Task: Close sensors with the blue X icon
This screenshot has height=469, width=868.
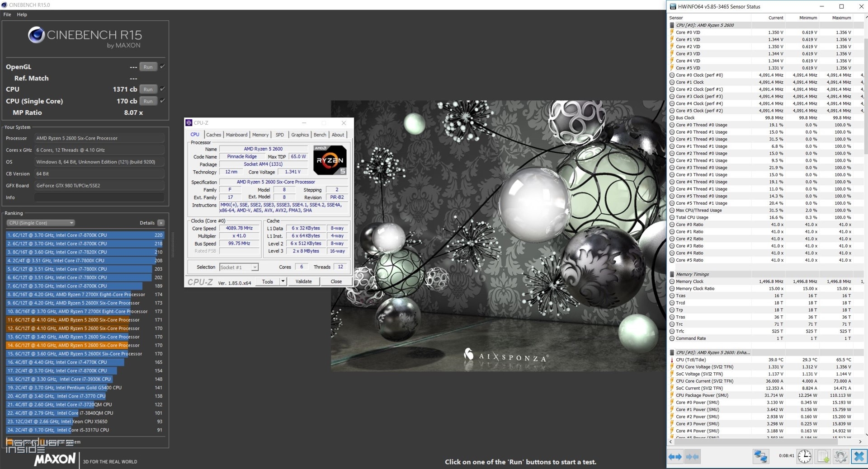Action: click(x=859, y=456)
